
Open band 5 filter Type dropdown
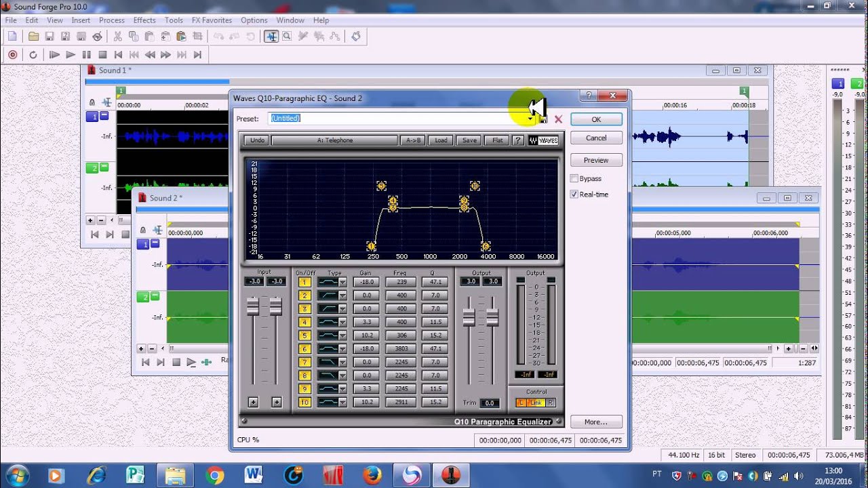coord(342,335)
